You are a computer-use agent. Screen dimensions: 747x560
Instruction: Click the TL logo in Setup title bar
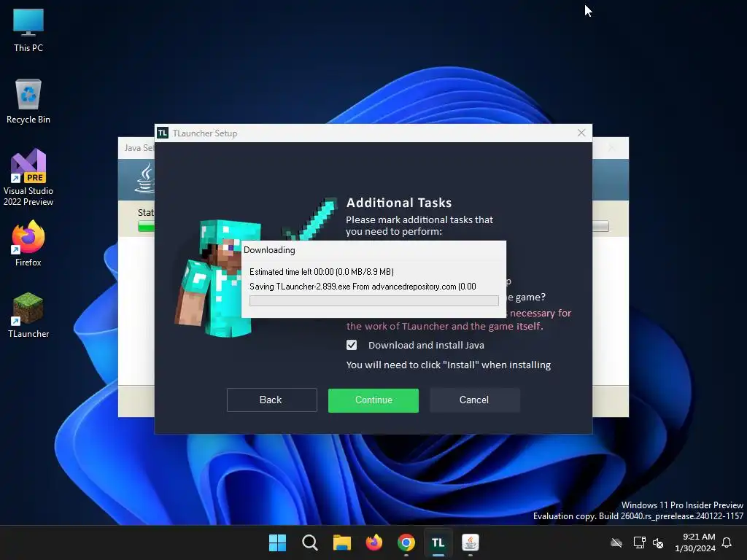pos(163,133)
